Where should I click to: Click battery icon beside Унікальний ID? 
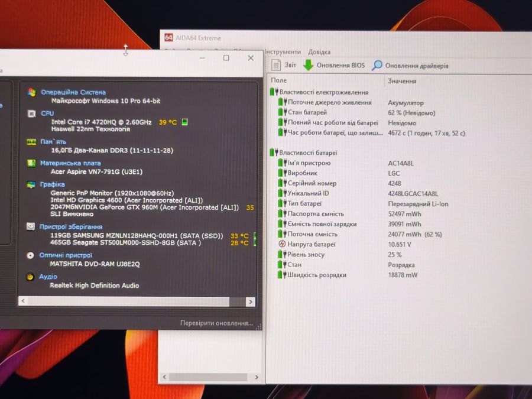coord(283,193)
